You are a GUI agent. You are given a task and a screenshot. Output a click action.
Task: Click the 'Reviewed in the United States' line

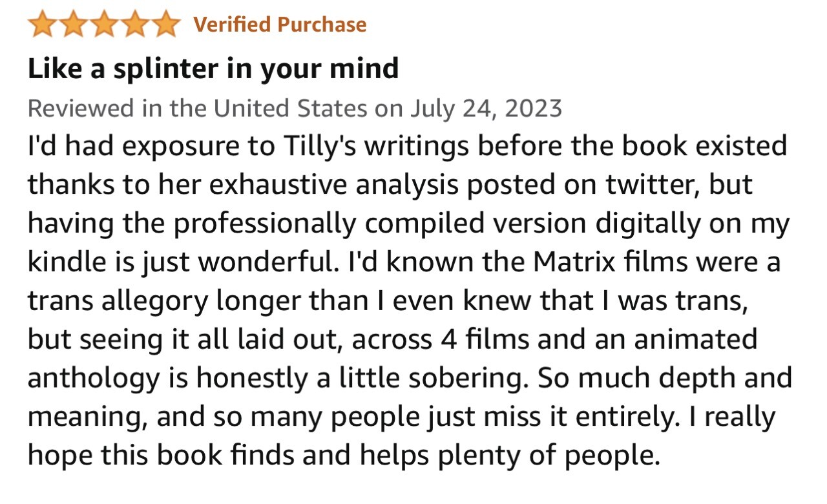197,108
